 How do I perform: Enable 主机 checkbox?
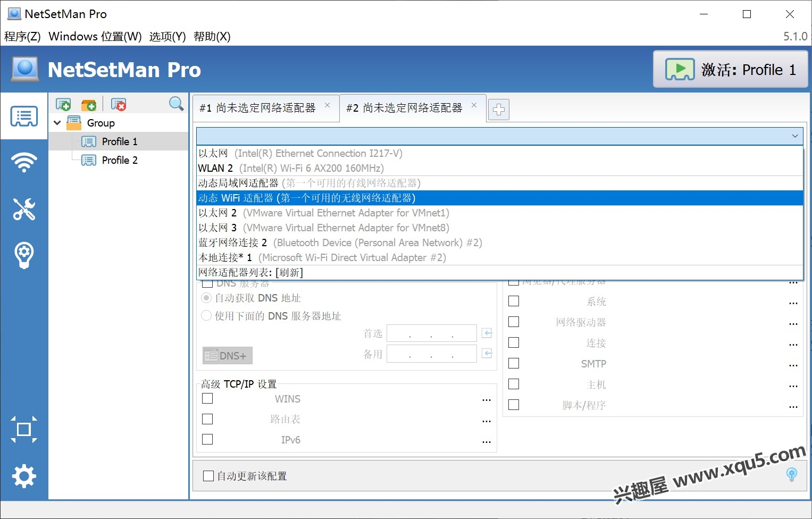pos(514,384)
